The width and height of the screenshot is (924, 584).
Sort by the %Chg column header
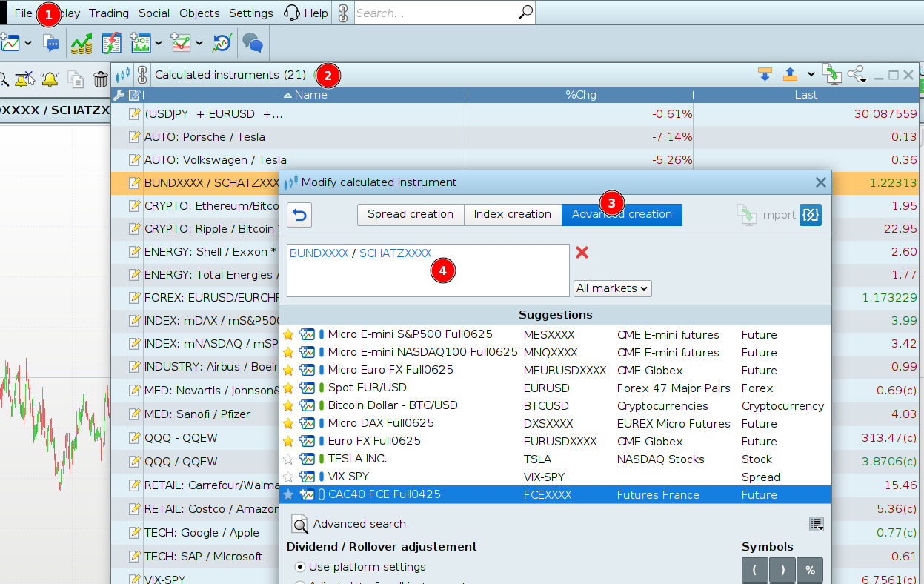tap(581, 95)
